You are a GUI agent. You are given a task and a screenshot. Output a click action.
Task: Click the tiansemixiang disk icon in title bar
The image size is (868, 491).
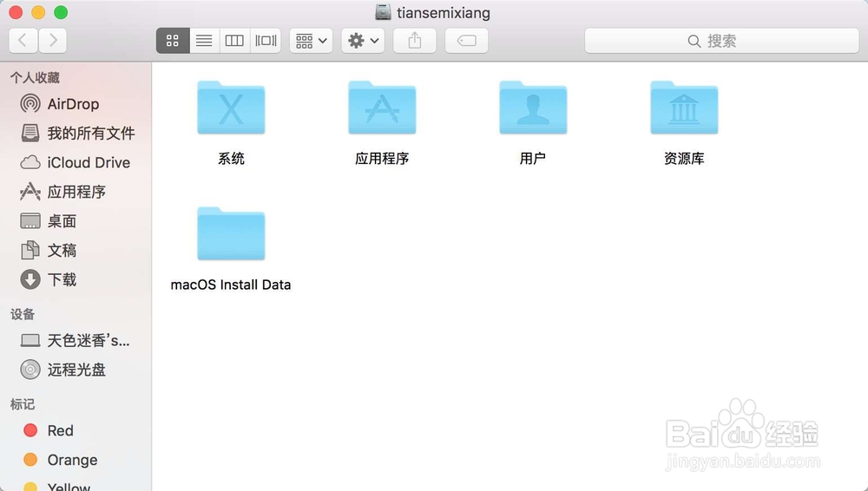click(x=383, y=12)
